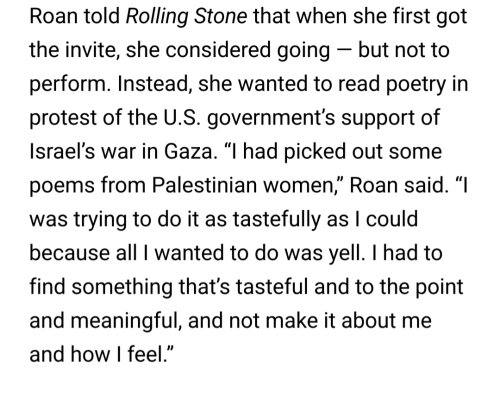Click the word "meaningful" in the tenth line
This screenshot has height=394, width=500.
(126, 321)
